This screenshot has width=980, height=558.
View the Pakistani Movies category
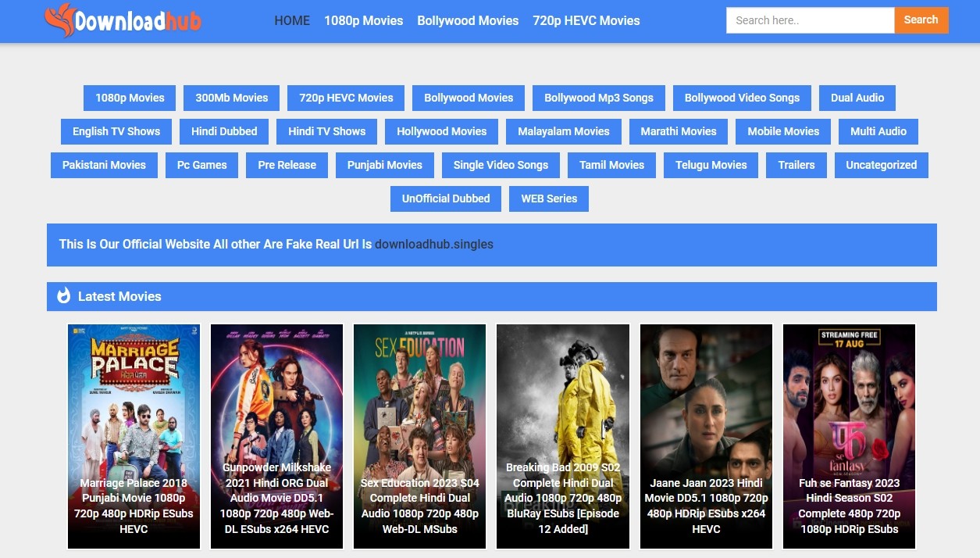(104, 165)
